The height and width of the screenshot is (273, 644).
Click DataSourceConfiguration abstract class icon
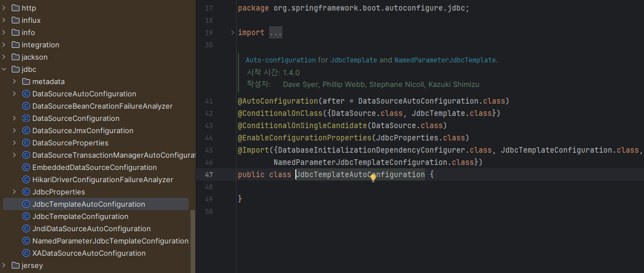(x=26, y=118)
